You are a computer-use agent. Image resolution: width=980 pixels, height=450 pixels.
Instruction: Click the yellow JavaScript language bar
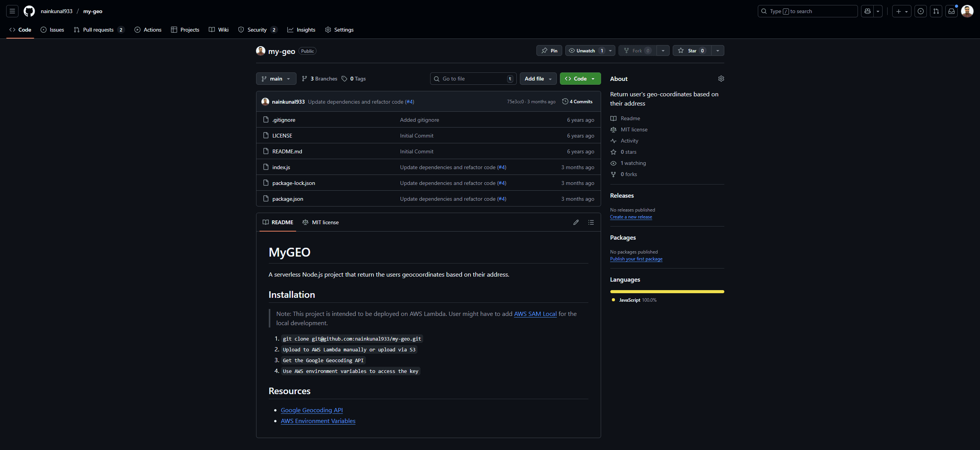[x=667, y=292]
